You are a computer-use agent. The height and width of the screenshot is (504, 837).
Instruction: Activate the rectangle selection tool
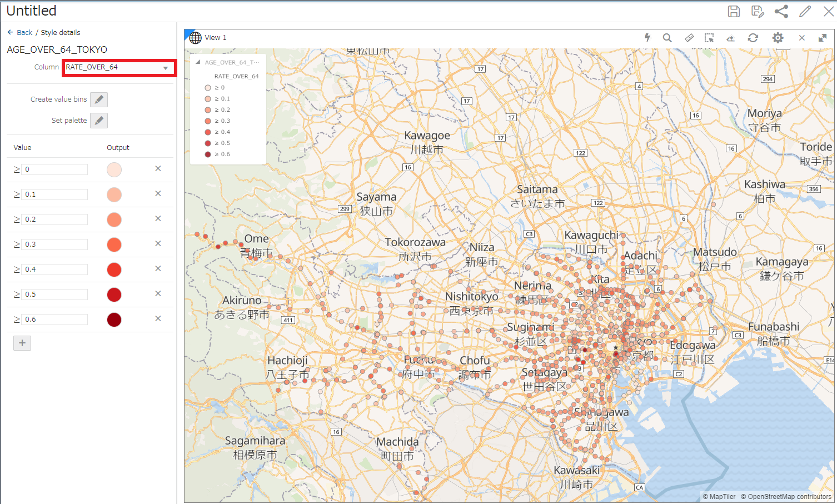pyautogui.click(x=709, y=38)
